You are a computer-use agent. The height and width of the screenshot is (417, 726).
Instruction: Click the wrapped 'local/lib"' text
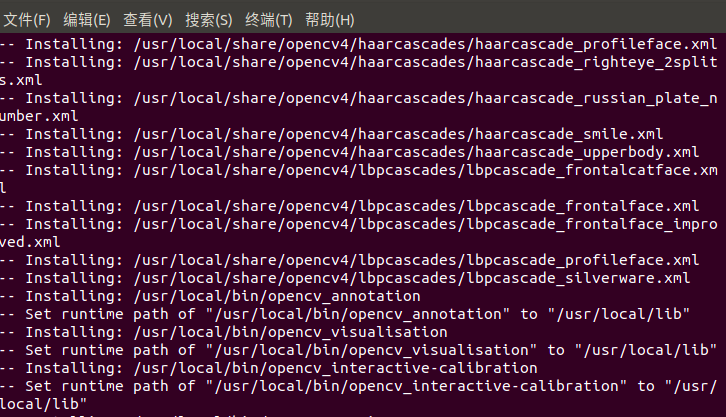(x=44, y=405)
